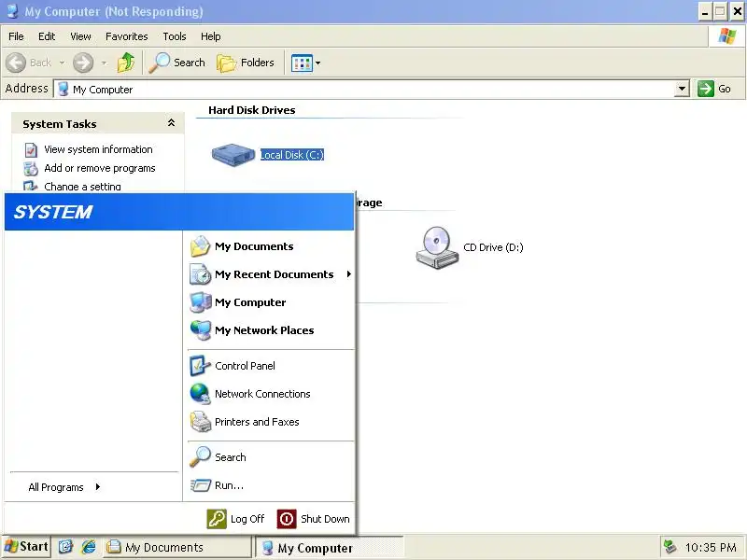Expand the Address bar dropdown
This screenshot has height=560, width=747.
[x=683, y=89]
